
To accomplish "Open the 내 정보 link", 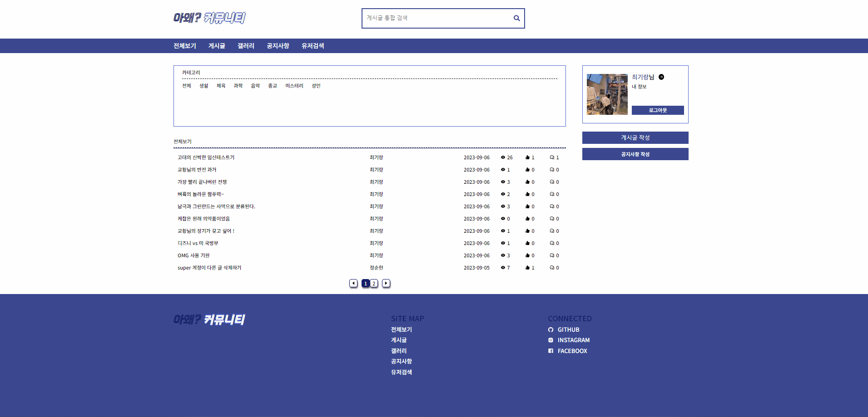I will 640,87.
